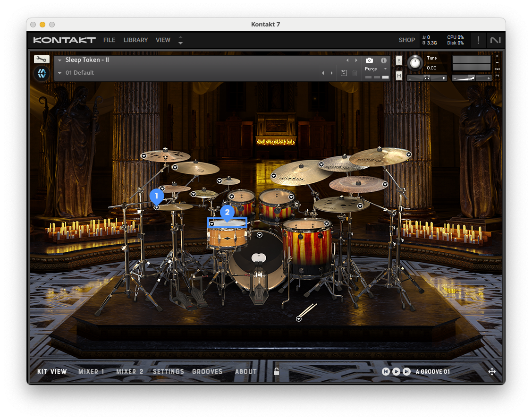
Task: Skip to the next groove
Action: 406,372
